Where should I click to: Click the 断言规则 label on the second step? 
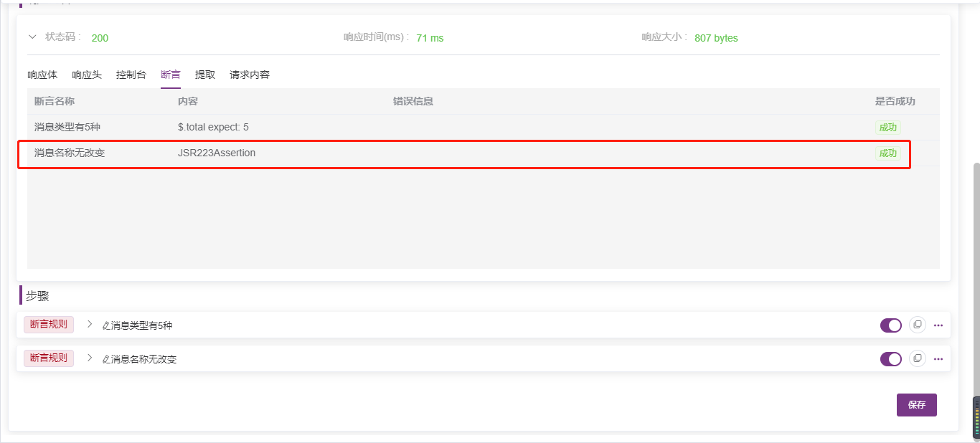pos(48,358)
